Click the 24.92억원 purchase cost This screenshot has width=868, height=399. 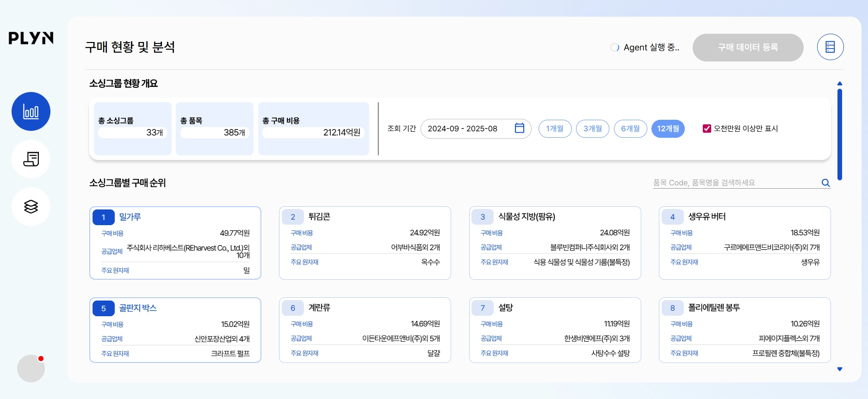coord(425,233)
